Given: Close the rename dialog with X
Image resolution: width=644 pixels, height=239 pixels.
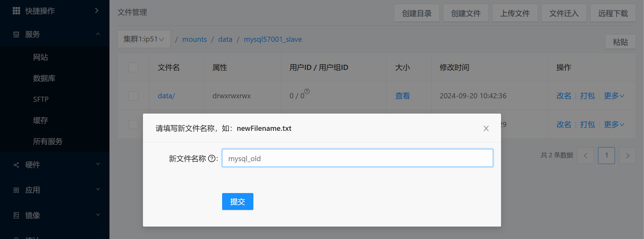Looking at the screenshot, I should (486, 128).
